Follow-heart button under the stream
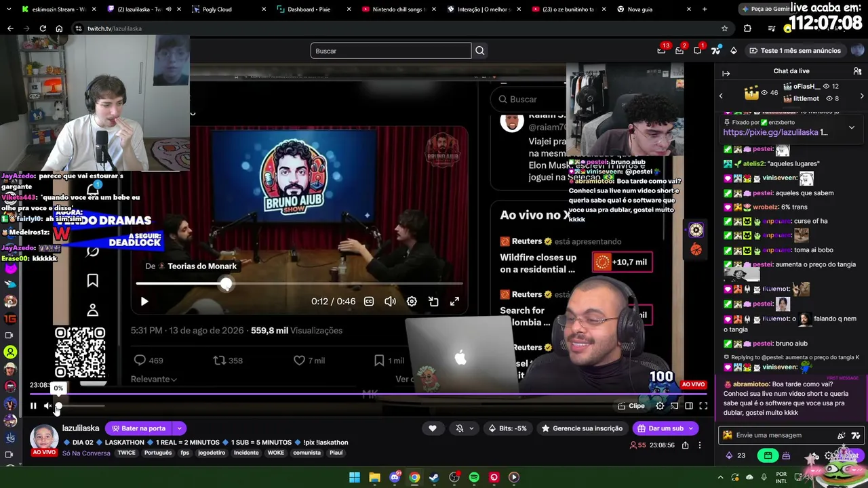868x488 pixels. click(x=433, y=428)
